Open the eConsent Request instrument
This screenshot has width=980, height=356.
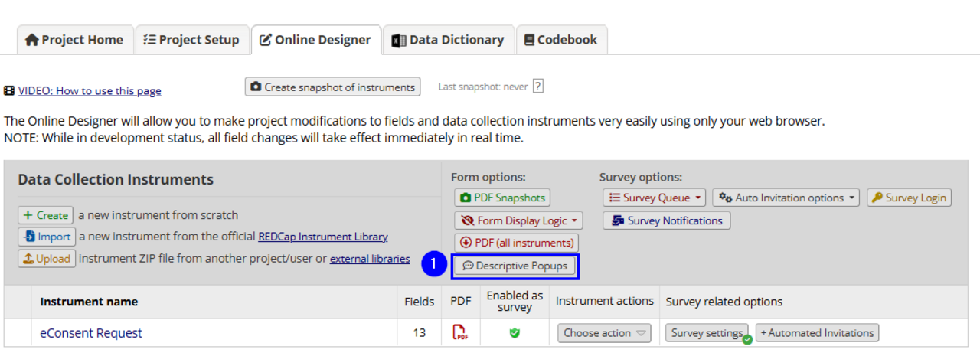(91, 333)
